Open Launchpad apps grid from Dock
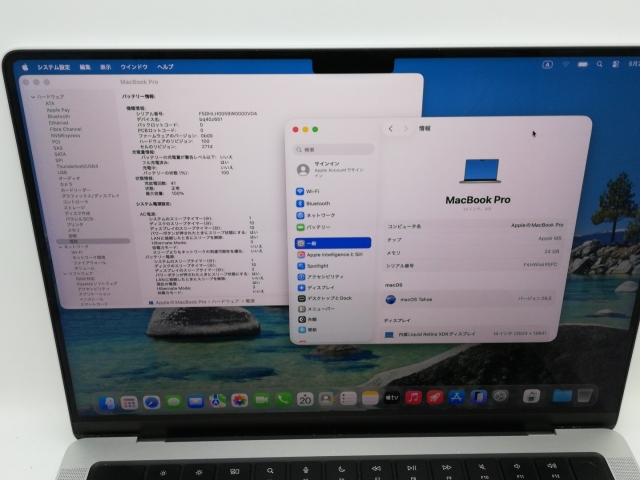 (129, 403)
